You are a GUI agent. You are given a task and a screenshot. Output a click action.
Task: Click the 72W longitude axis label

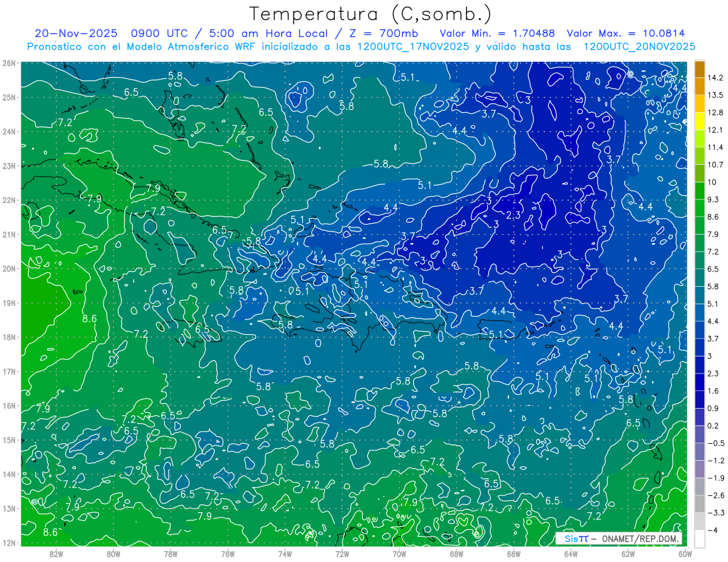pos(342,554)
